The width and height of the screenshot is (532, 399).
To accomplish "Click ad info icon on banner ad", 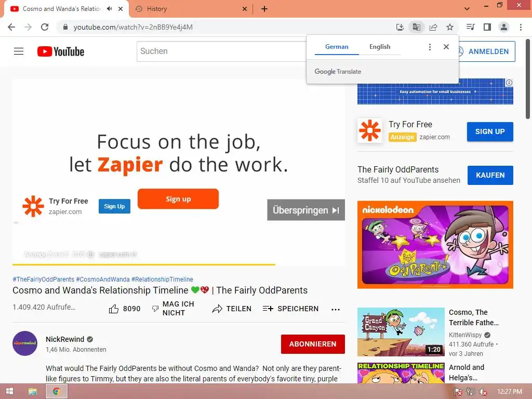I will click(x=509, y=83).
